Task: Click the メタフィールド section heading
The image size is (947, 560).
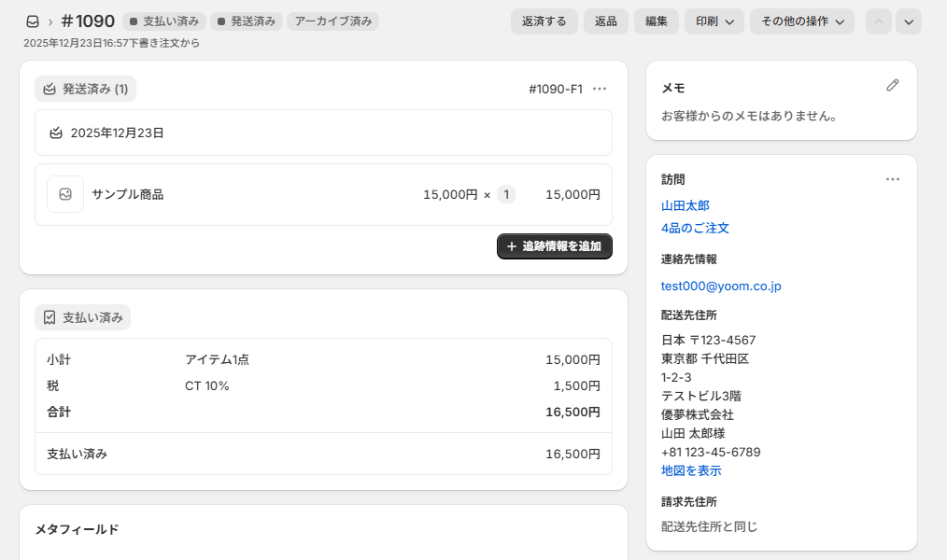Action: coord(77,529)
